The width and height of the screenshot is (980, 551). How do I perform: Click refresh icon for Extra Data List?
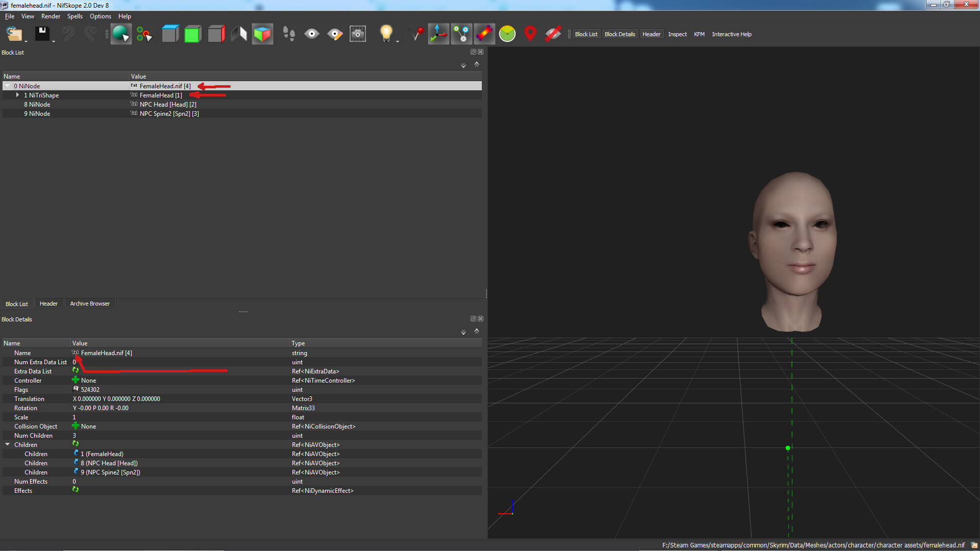[x=76, y=370]
